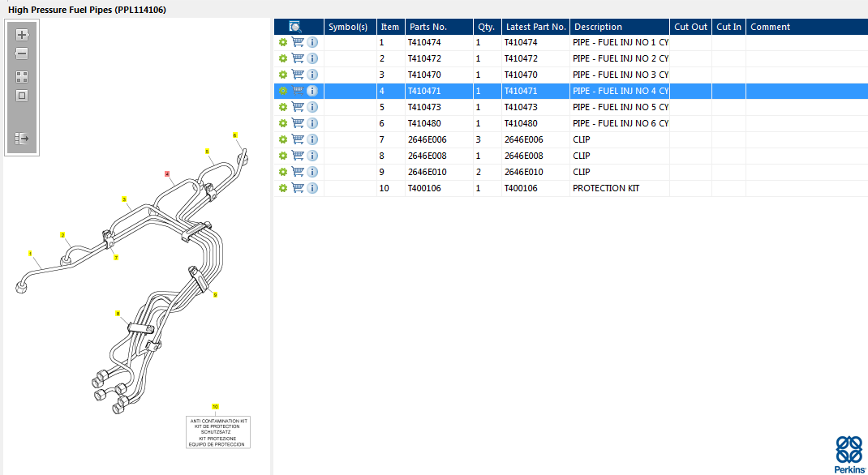Click the list export arrow icon
This screenshot has height=475, width=868.
[x=22, y=139]
